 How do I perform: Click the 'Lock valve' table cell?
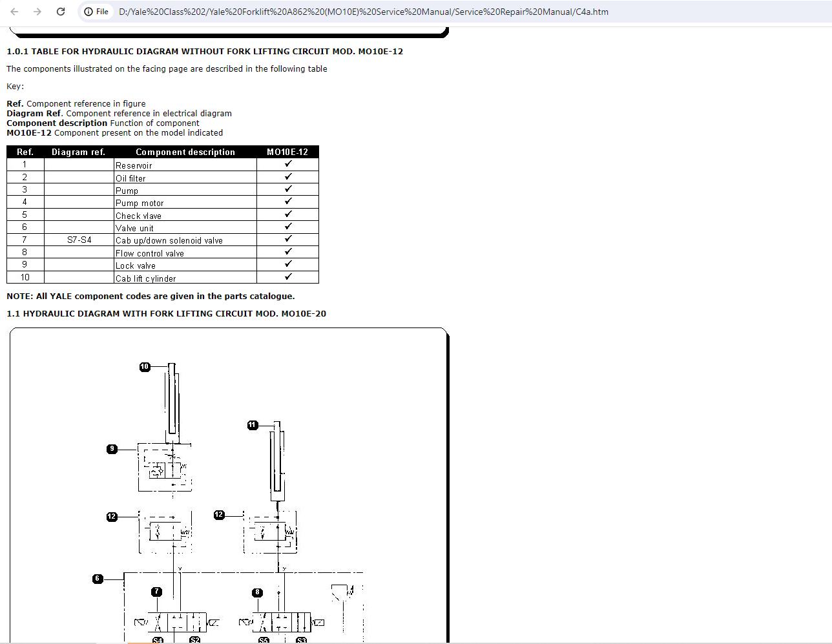pos(185,265)
